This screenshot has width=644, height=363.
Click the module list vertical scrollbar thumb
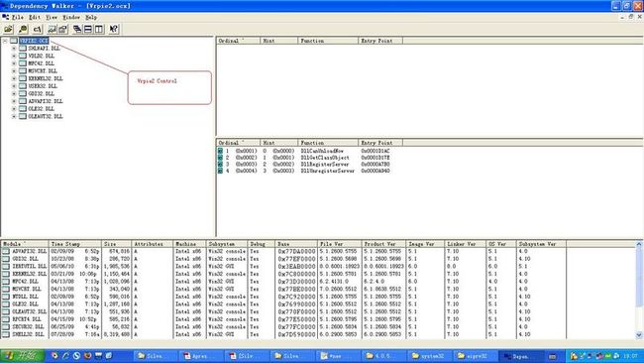(639, 277)
